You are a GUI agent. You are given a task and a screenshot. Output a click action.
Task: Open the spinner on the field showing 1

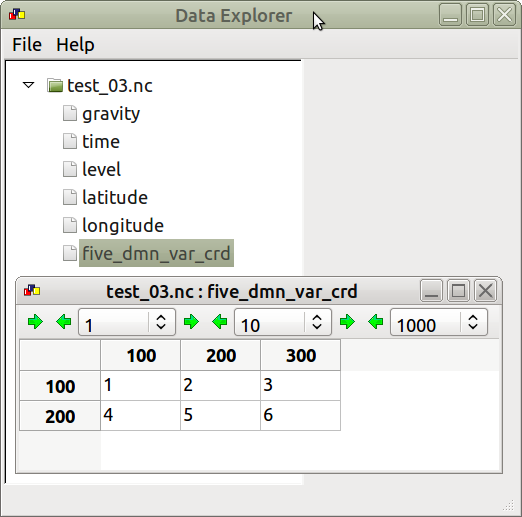(161, 322)
